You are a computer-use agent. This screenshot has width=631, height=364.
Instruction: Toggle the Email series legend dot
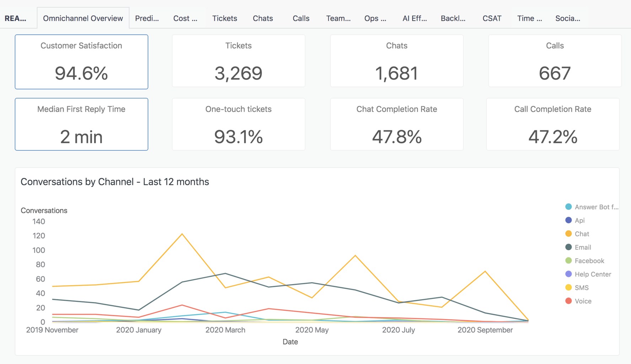click(568, 247)
